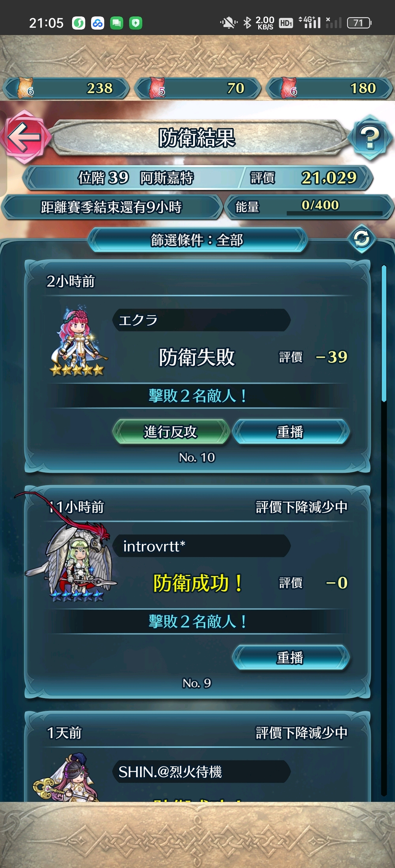The height and width of the screenshot is (868, 395).
Task: Tap the battery indicator in status bar
Action: pos(359,23)
